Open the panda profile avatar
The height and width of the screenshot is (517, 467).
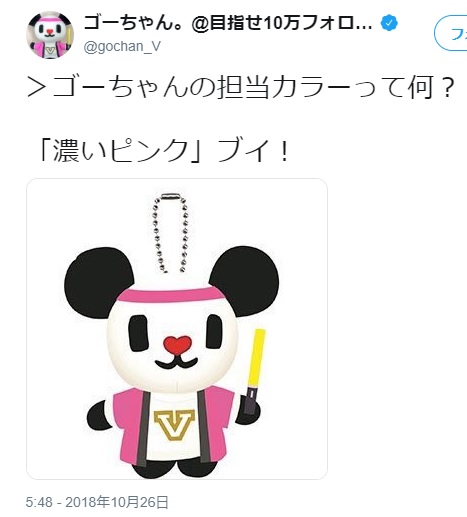50,35
